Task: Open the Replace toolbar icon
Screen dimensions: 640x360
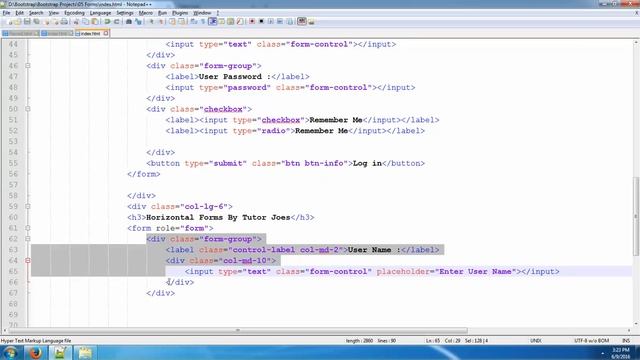Action: click(x=138, y=21)
